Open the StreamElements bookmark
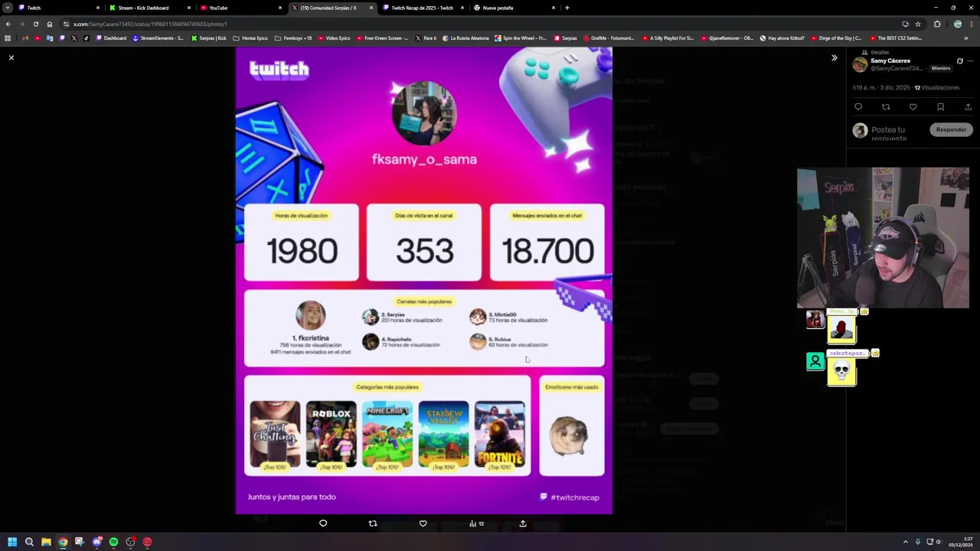Screen dimensions: 980x551 tap(158, 38)
